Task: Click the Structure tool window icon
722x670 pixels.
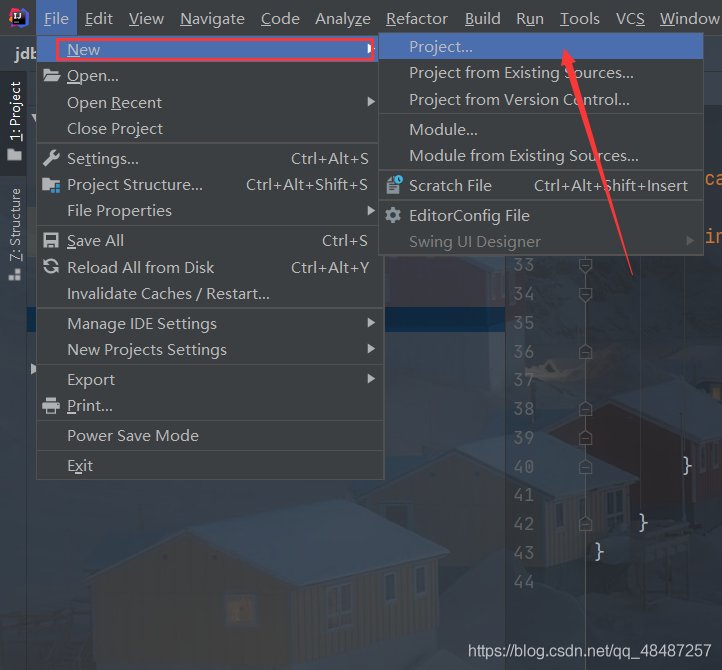Action: coord(14,275)
